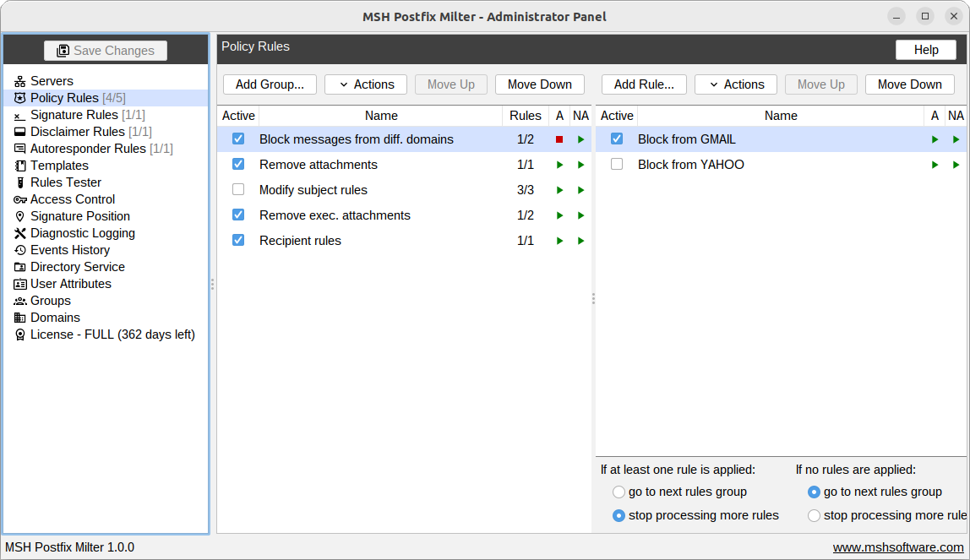Open Servers section in sidebar
Viewport: 970px width, 560px height.
coord(52,81)
